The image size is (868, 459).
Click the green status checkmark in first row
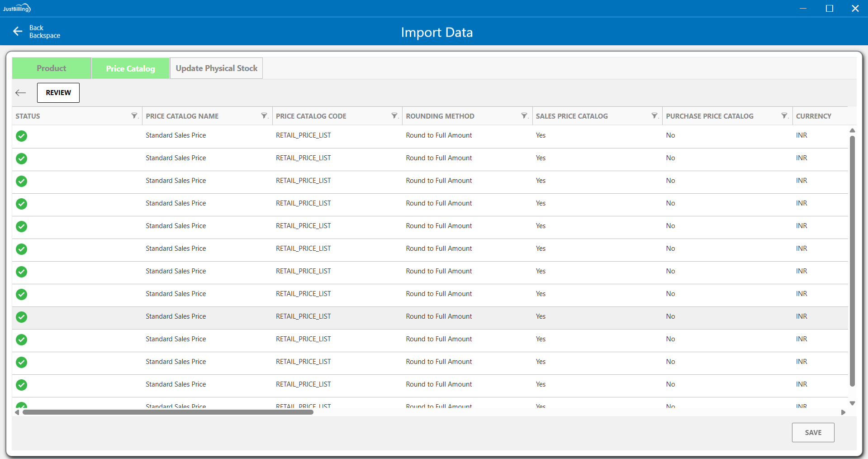(x=21, y=136)
